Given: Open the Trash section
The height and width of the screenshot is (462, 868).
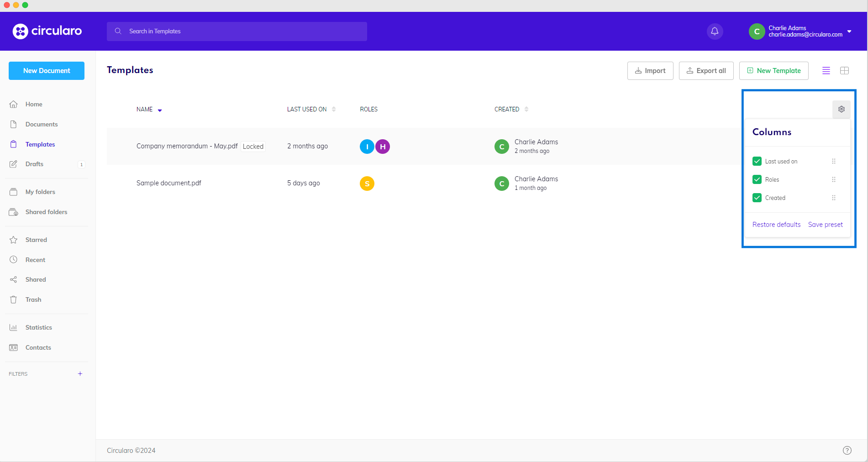Looking at the screenshot, I should click(33, 299).
